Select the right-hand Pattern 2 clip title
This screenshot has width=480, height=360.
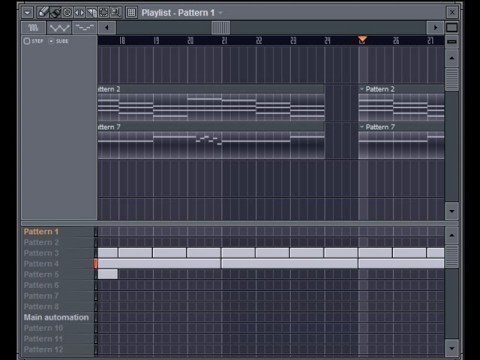tap(380, 89)
